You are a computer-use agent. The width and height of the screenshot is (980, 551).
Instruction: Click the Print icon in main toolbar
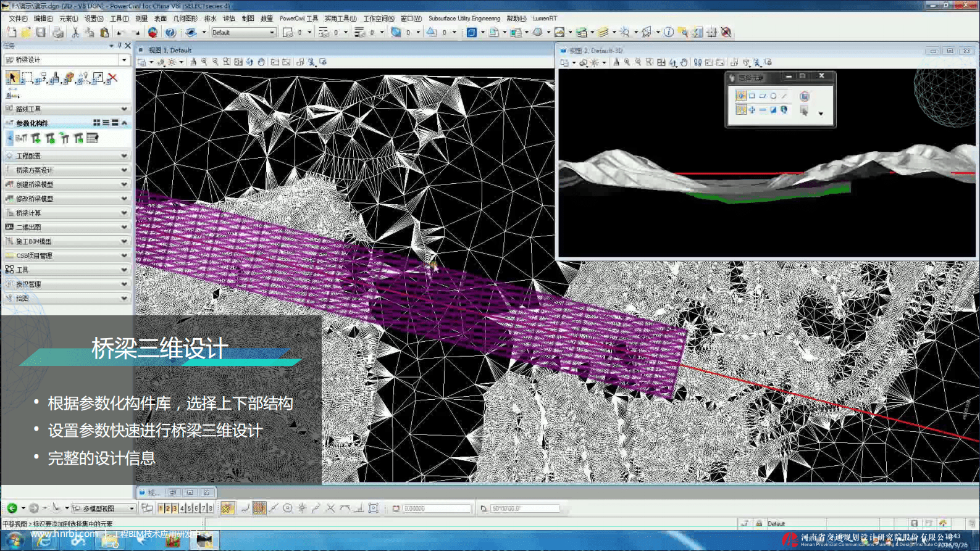57,32
